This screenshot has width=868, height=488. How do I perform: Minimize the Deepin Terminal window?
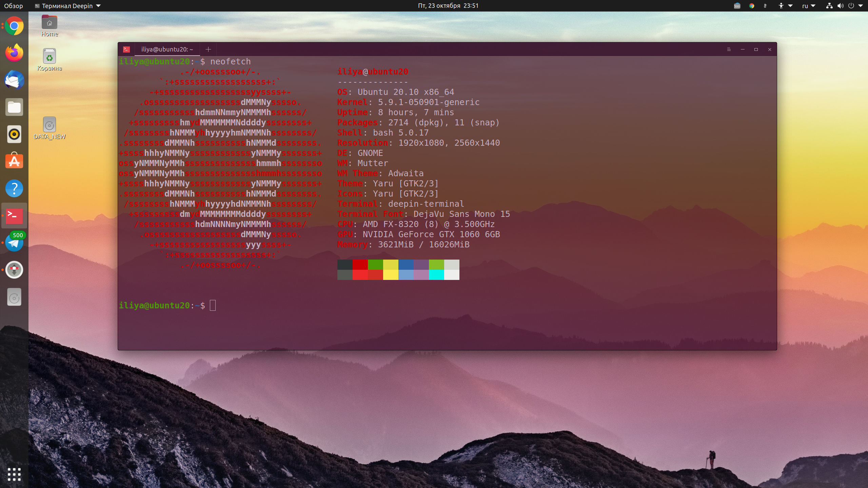pos(743,49)
